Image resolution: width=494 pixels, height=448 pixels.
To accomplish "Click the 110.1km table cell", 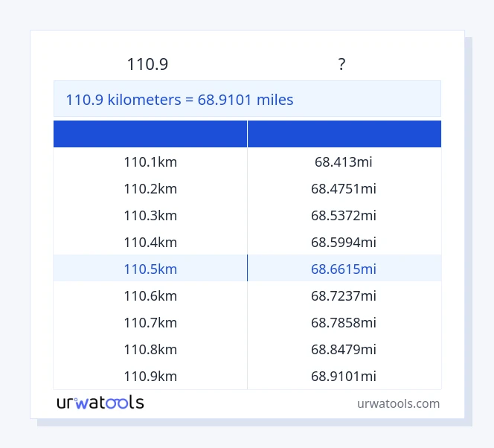I will (x=150, y=161).
